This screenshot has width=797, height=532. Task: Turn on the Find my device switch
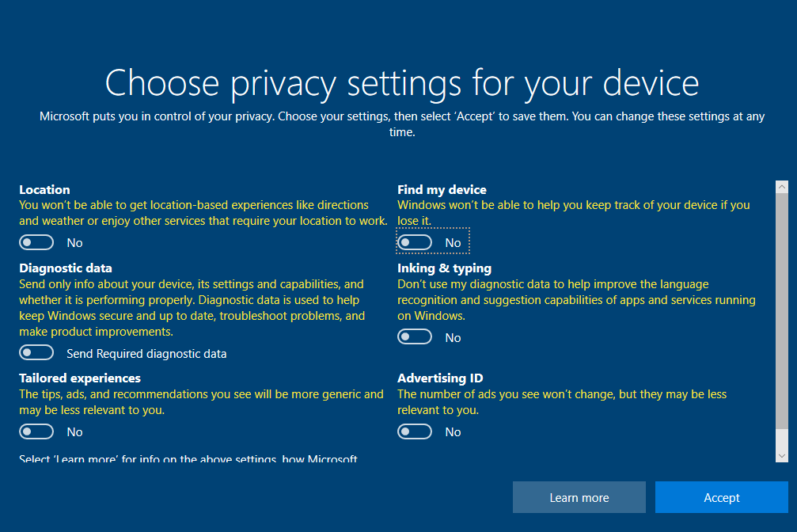coord(415,242)
